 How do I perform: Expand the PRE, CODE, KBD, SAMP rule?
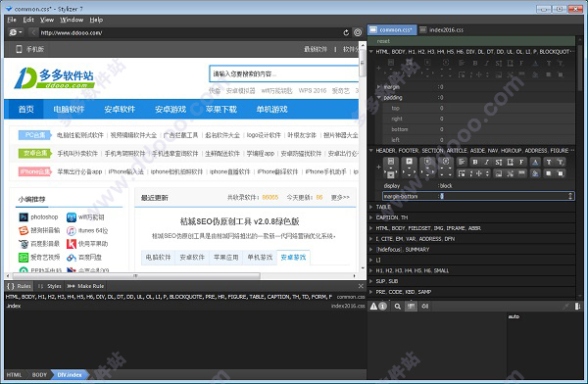coord(371,292)
